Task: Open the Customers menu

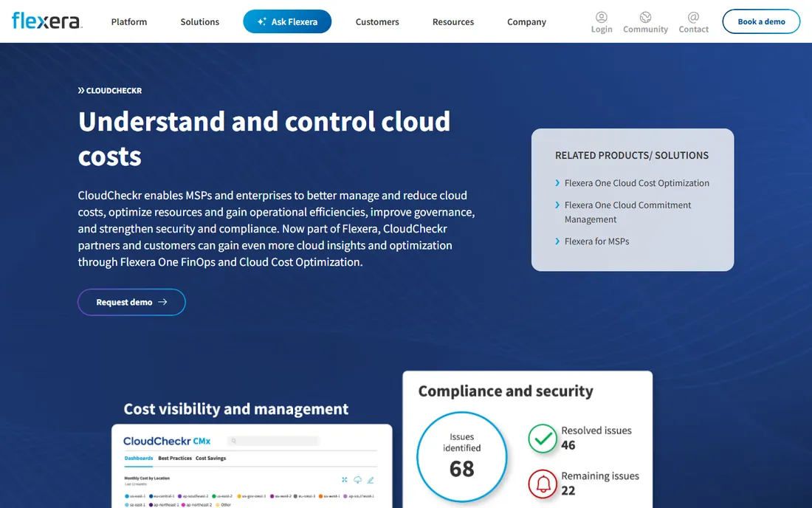Action: click(x=377, y=21)
